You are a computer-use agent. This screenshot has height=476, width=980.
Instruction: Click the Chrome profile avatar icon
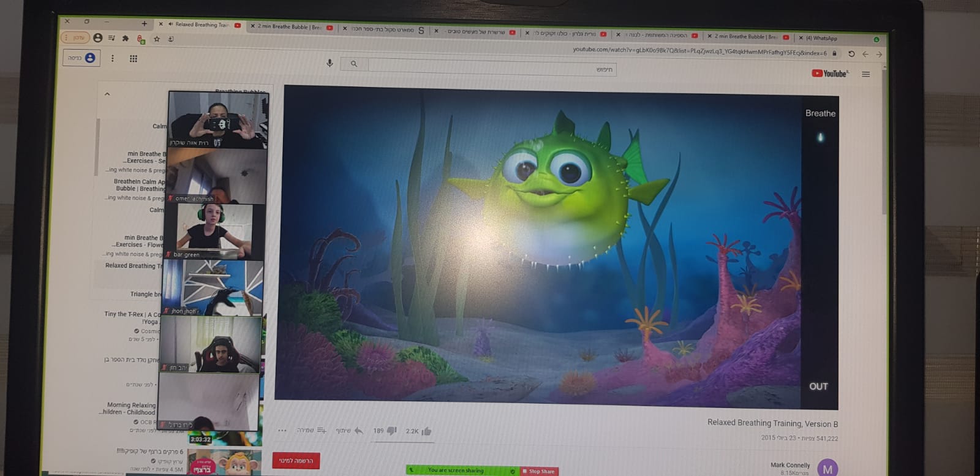pos(97,37)
